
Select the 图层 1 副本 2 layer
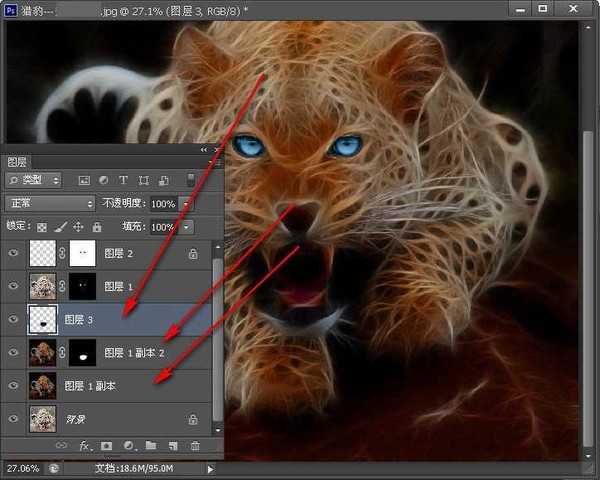(140, 353)
